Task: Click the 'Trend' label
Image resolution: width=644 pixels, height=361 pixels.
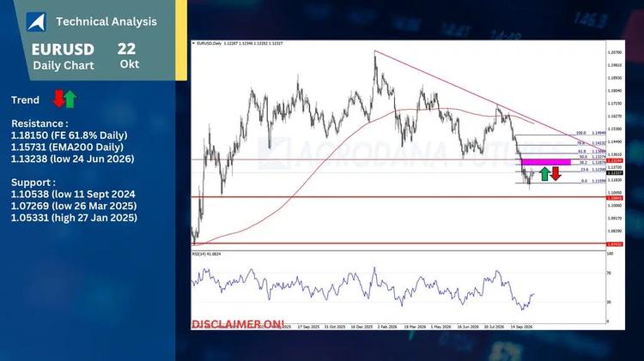Action: pos(25,100)
